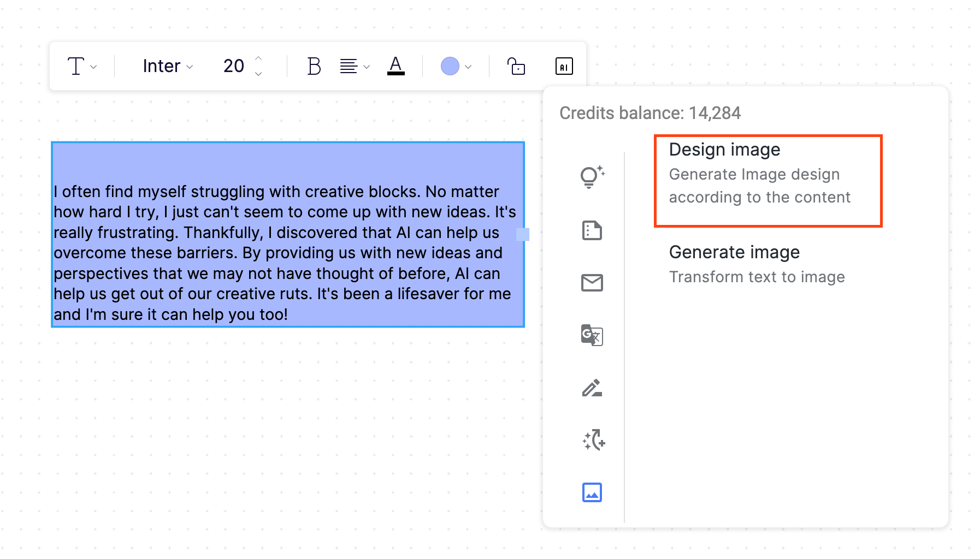Open the text color A tool
The width and height of the screenshot is (980, 559).
pyautogui.click(x=396, y=66)
